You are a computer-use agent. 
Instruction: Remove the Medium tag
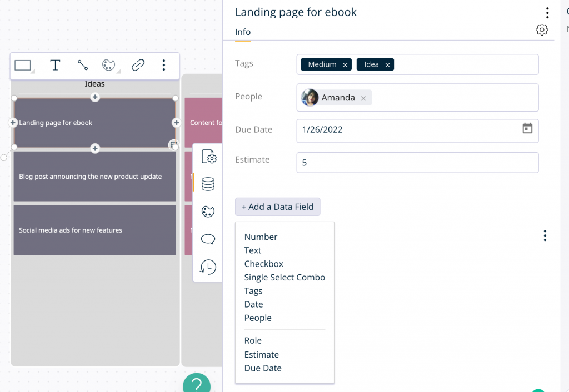tap(345, 65)
